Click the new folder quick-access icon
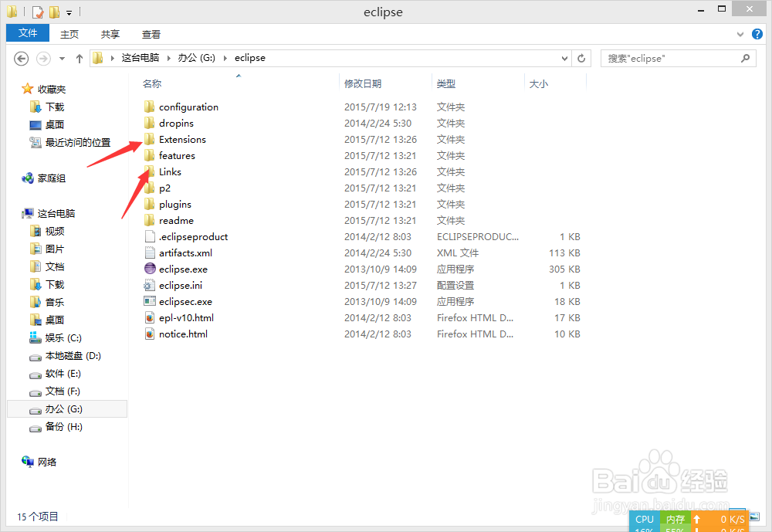Viewport: 772px width, 532px height. (54, 12)
